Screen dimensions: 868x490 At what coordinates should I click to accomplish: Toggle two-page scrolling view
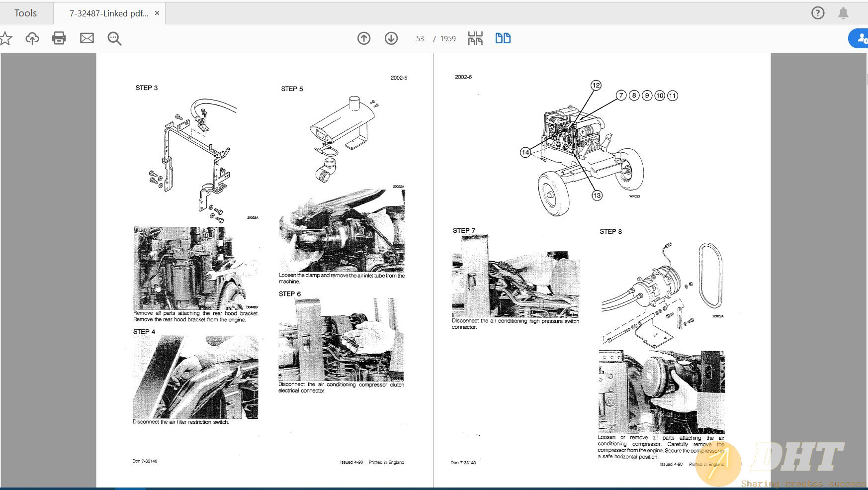pyautogui.click(x=503, y=38)
